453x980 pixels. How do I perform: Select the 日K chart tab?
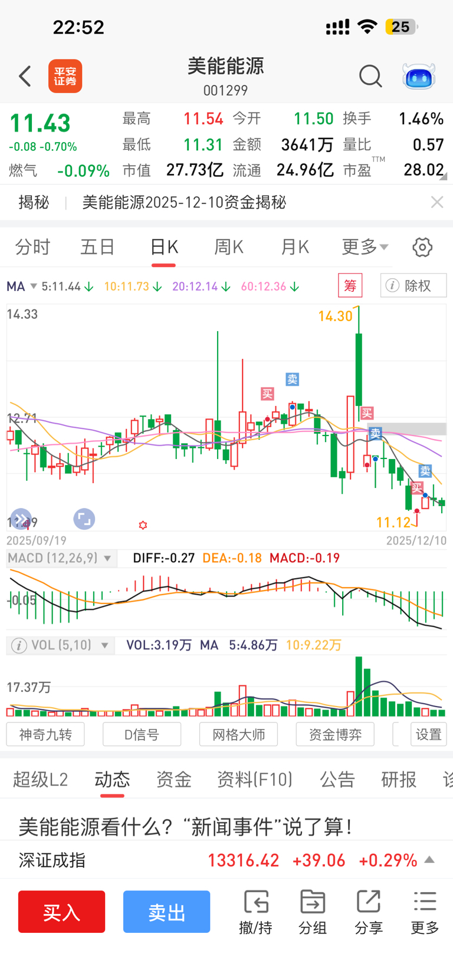click(x=164, y=247)
